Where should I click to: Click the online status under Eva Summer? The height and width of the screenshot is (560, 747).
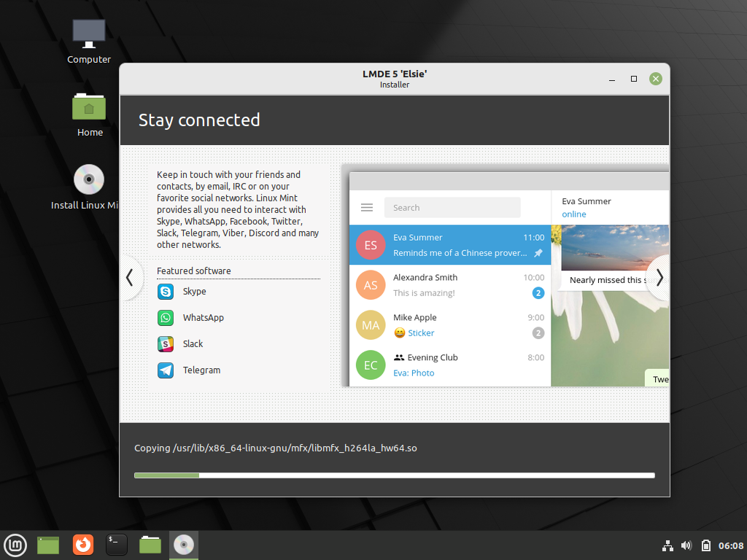pos(574,214)
